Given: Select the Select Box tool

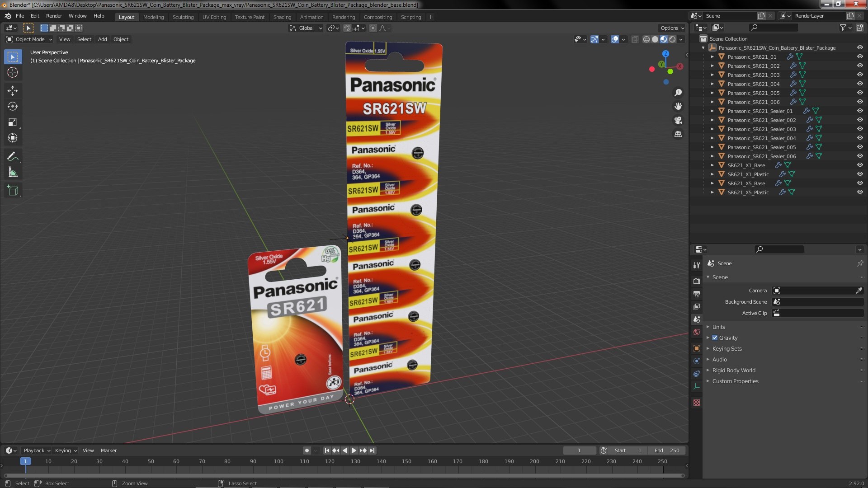Looking at the screenshot, I should click(x=13, y=56).
